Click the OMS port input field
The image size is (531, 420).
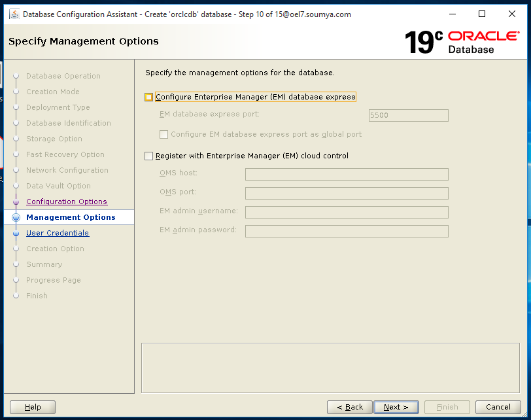click(347, 194)
